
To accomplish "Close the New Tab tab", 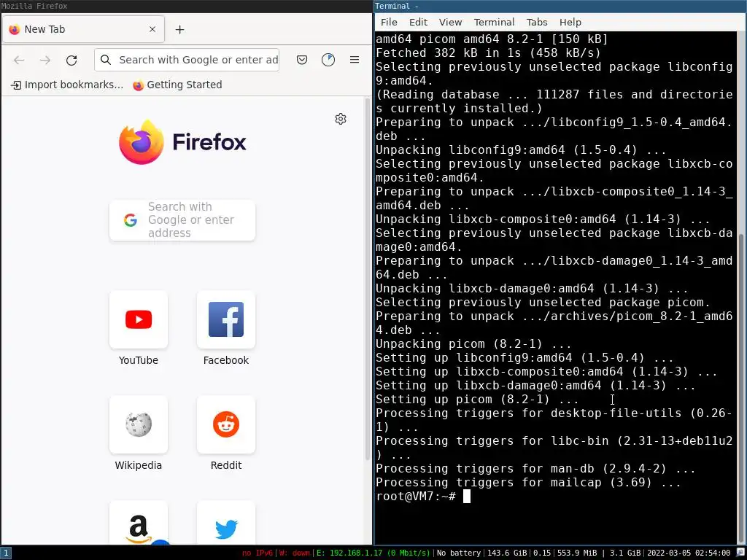I will (x=152, y=29).
